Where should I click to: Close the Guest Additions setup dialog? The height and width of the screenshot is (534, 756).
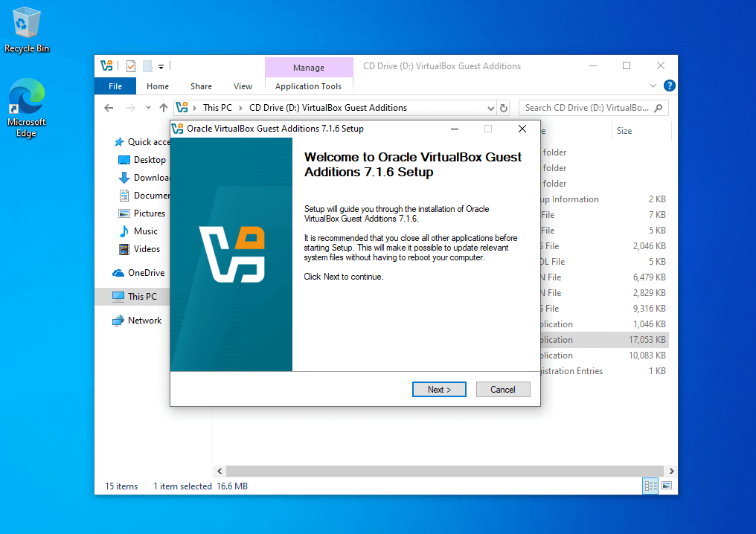(522, 129)
